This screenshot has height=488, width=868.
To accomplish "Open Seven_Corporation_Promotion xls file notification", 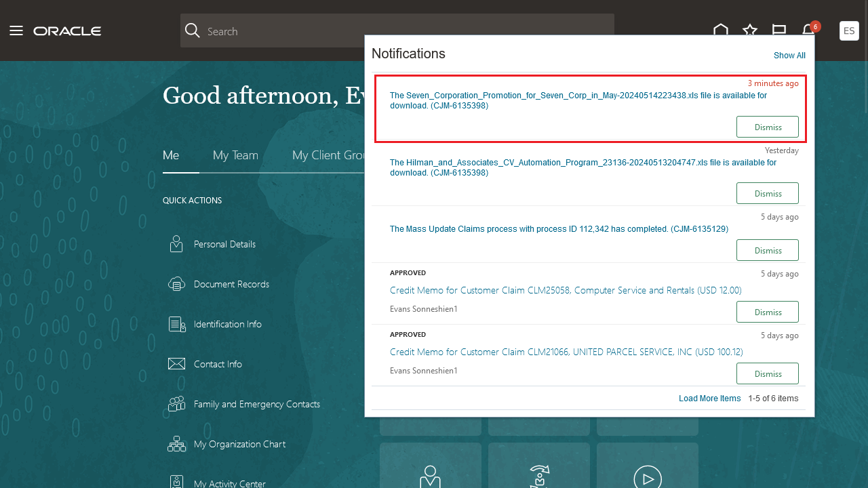I will pyautogui.click(x=578, y=100).
